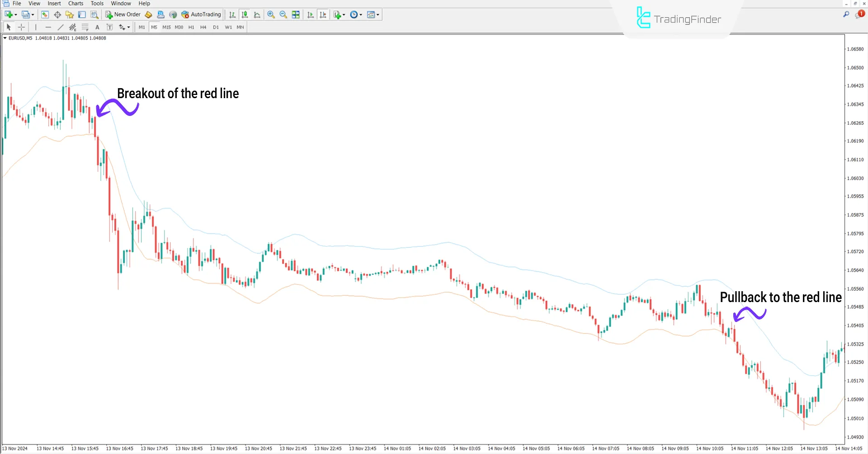Select the text label tool

[x=109, y=27]
